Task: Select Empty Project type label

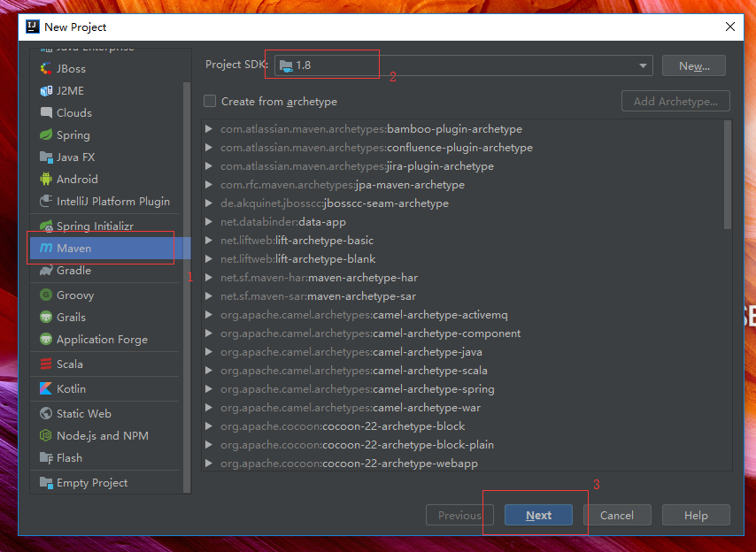Action: 92,483
